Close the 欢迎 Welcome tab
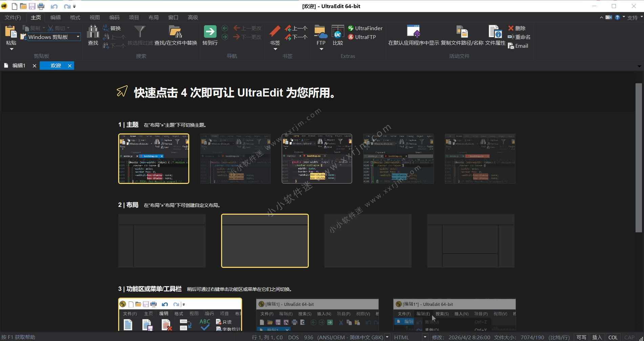Viewport: 644px width, 341px height. click(x=70, y=66)
